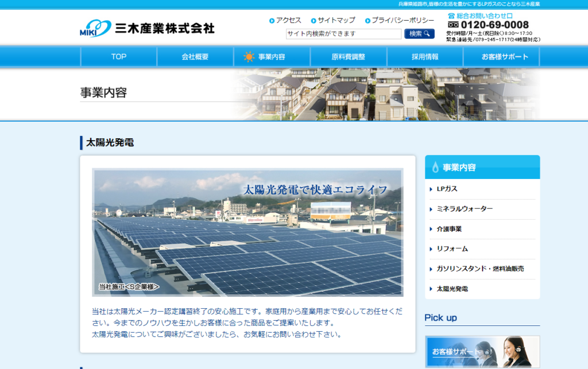Open the 採用情報 navigation tab
This screenshot has height=369, width=588.
click(425, 56)
